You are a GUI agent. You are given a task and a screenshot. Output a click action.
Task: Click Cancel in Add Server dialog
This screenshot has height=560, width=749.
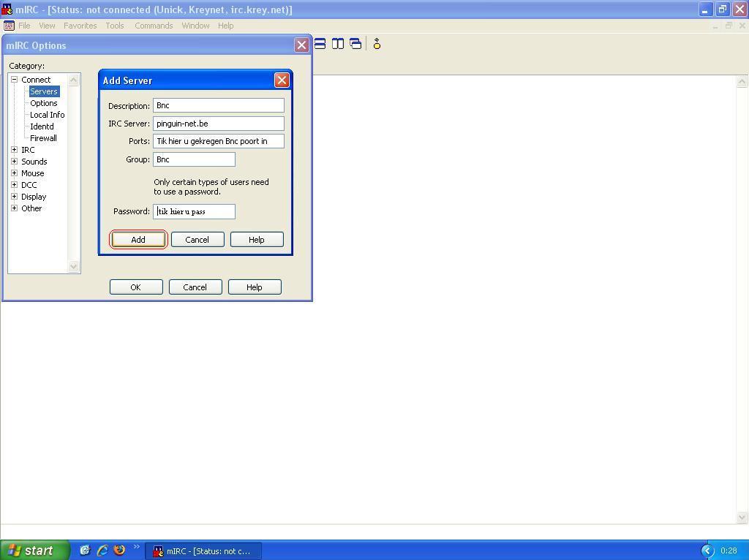point(197,240)
